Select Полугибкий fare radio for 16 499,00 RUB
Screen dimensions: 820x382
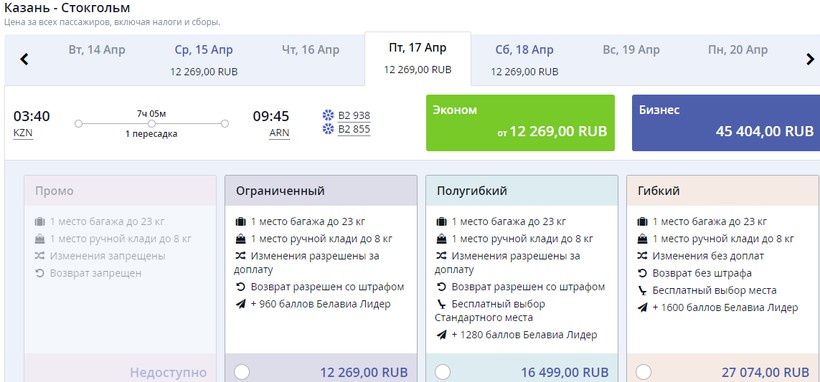click(442, 372)
